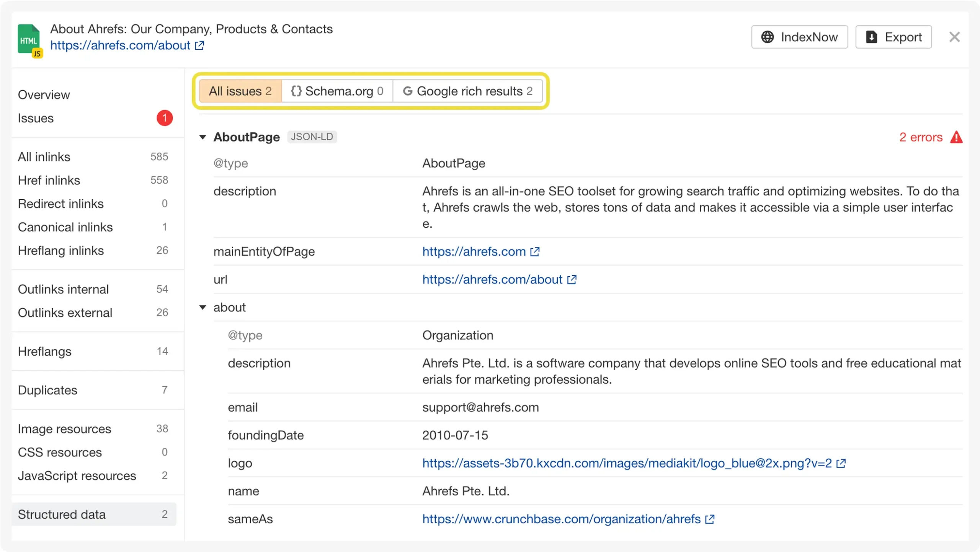Open the url row https://ahrefs.com/about link
The height and width of the screenshot is (552, 980).
(492, 280)
